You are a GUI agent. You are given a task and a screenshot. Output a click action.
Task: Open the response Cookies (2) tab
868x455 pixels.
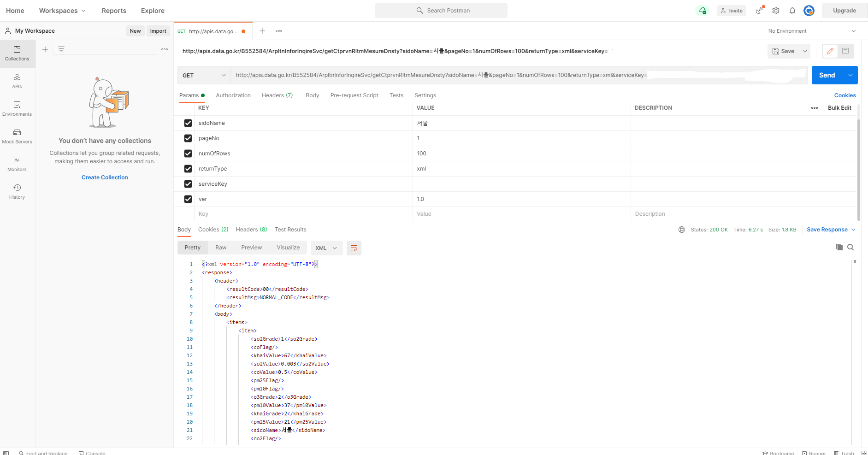(213, 230)
